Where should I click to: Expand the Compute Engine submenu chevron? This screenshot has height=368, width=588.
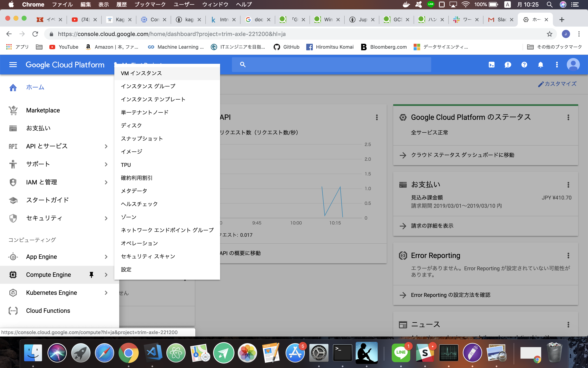pyautogui.click(x=106, y=275)
